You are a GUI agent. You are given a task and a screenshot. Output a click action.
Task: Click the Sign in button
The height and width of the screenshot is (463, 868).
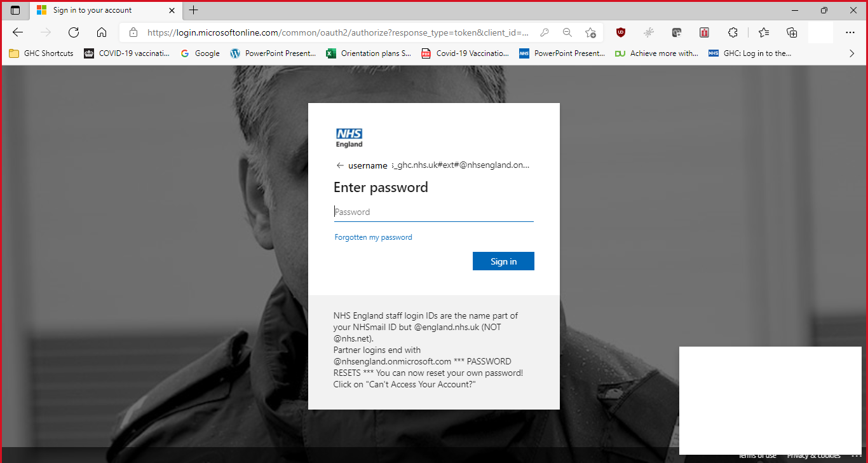(x=503, y=261)
